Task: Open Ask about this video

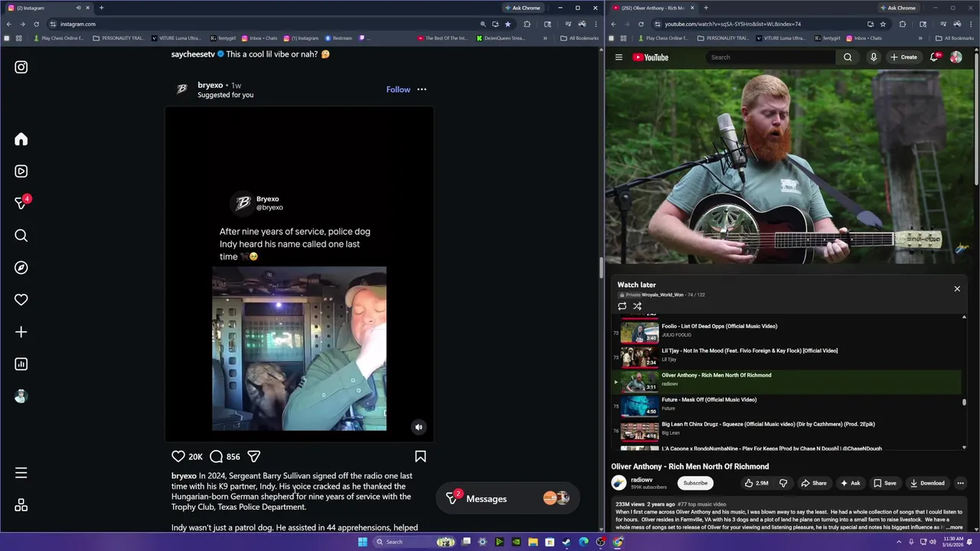Action: (x=851, y=483)
